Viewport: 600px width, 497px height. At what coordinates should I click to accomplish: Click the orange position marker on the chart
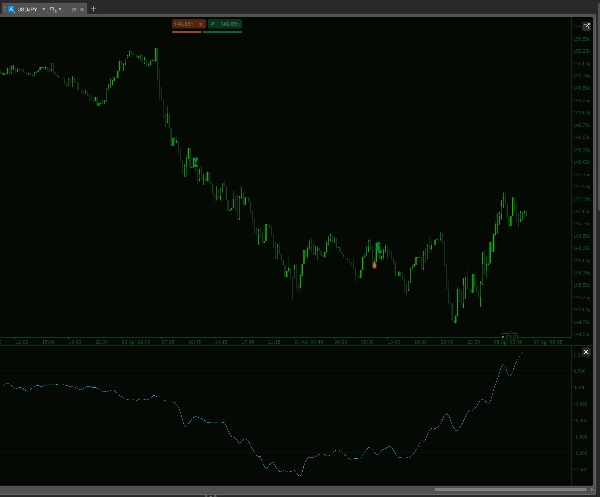374,265
